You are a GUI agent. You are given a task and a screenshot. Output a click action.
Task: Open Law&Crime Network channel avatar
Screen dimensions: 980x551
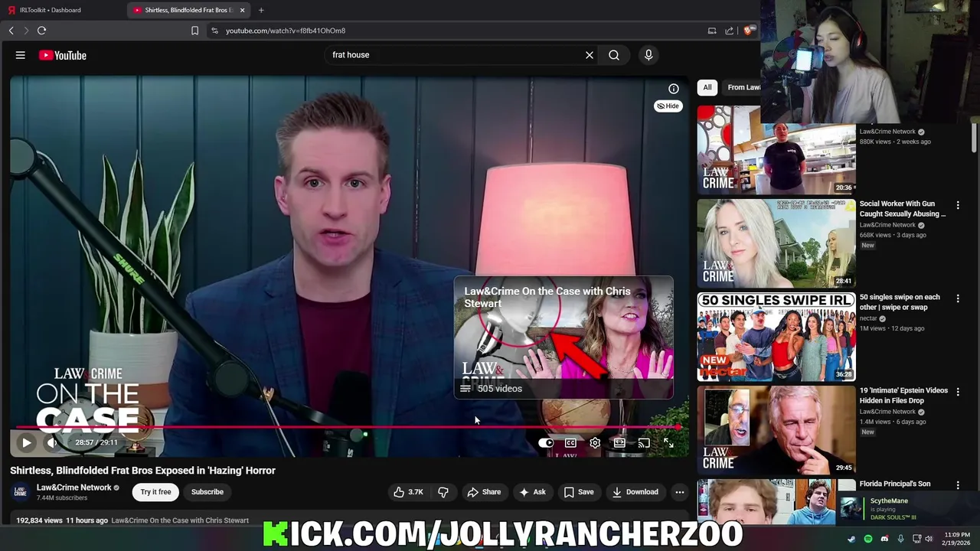click(x=21, y=491)
